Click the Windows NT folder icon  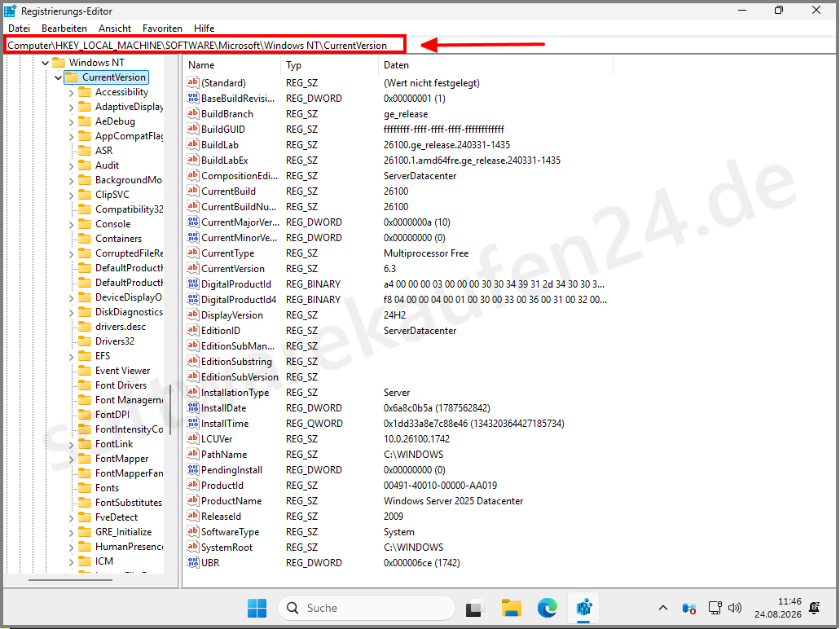pyautogui.click(x=59, y=62)
